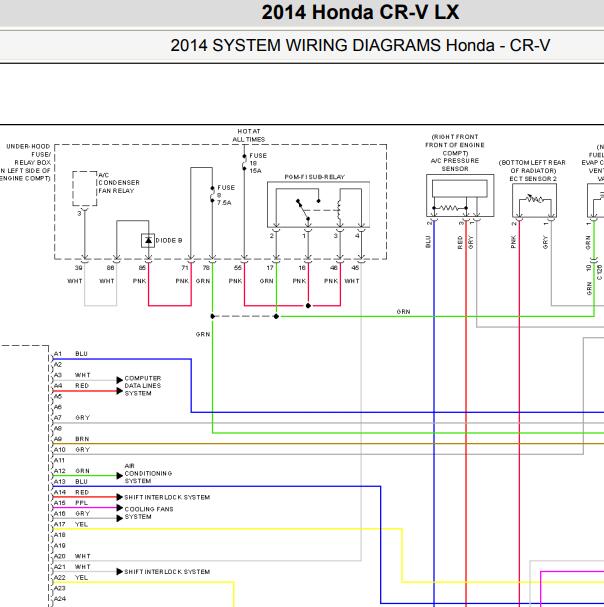Click the A/C pressure sensor resistor symbol
Screen dimensions: 604x607
[x=450, y=208]
